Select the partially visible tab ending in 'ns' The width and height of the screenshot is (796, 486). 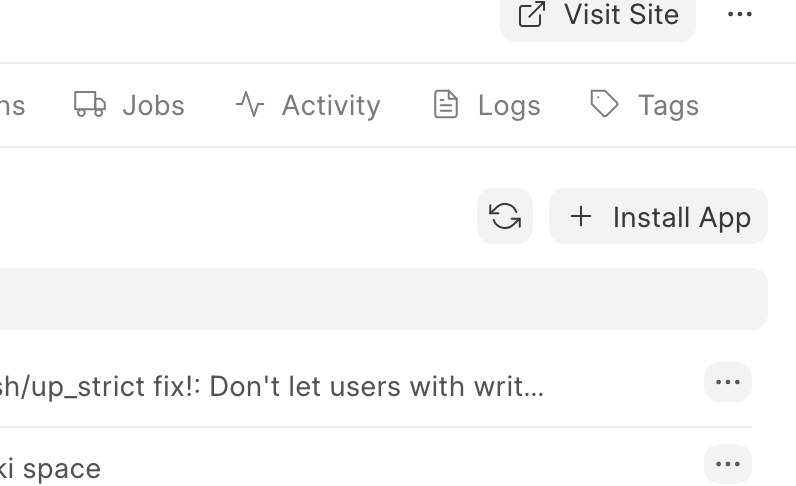pos(12,105)
